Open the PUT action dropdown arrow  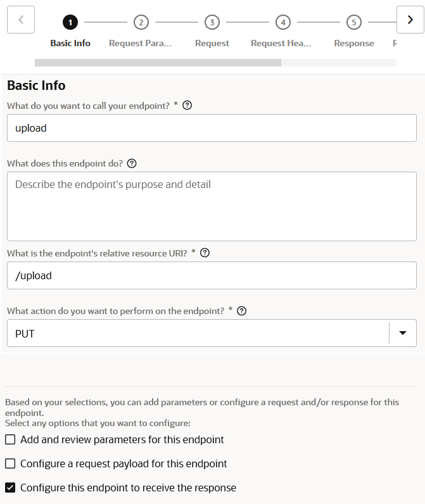[403, 333]
